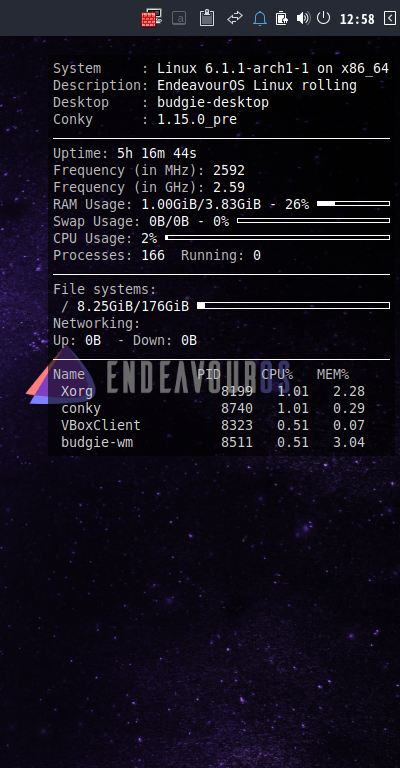Screen dimensions: 400x768
Task: Click disk usage text '8.25GiB/176GiB'
Action: click(x=133, y=307)
